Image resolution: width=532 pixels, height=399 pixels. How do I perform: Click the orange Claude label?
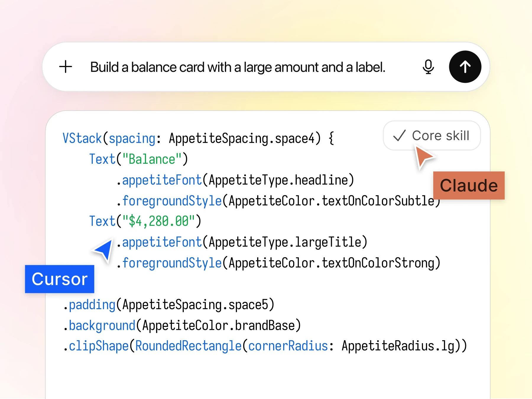tap(469, 186)
